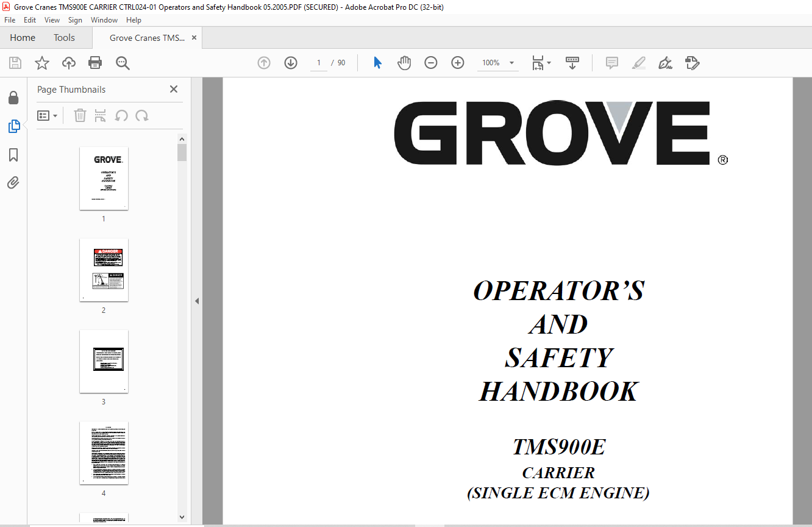Select page 2 thumbnail with DANGER labels

(104, 270)
